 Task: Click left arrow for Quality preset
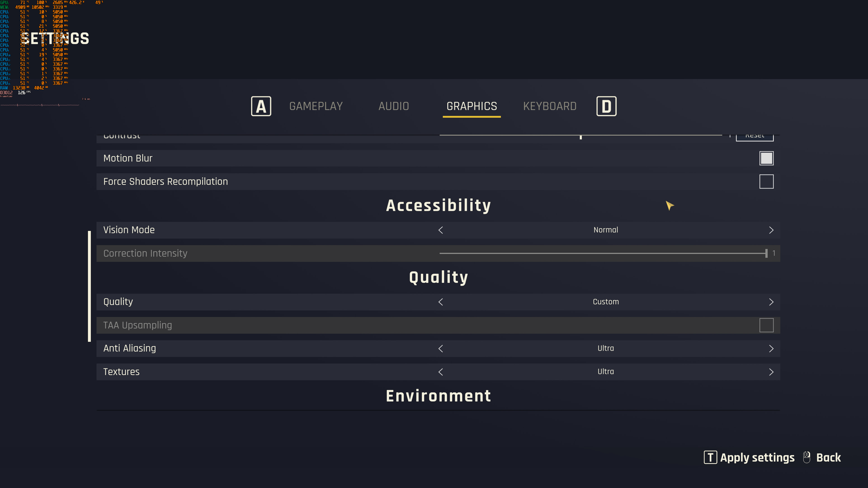coord(440,302)
